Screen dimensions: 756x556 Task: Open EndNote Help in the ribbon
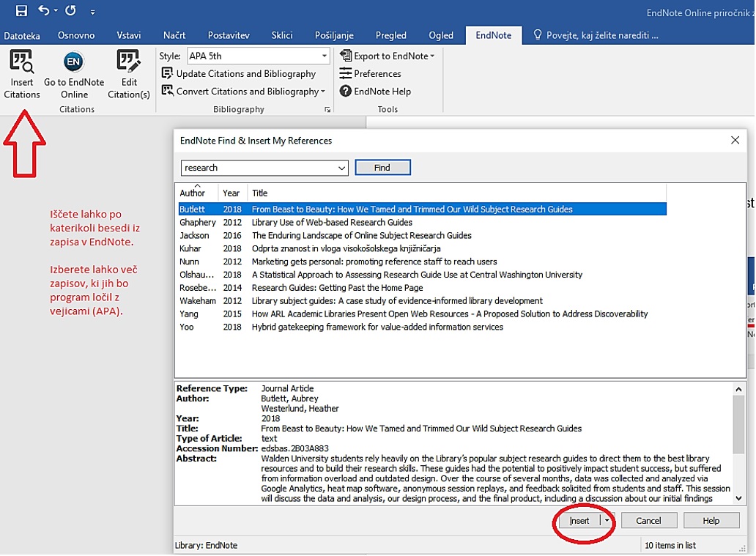pos(375,91)
